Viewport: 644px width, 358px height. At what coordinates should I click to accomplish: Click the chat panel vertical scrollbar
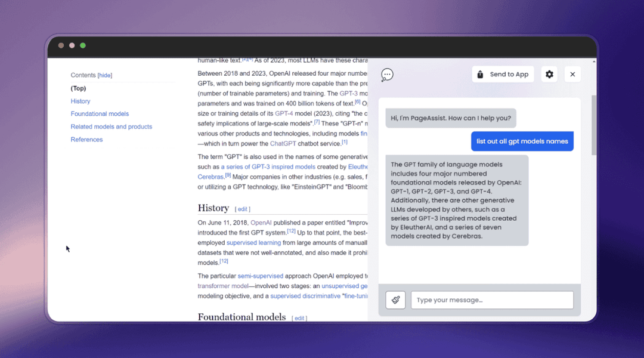tap(593, 125)
